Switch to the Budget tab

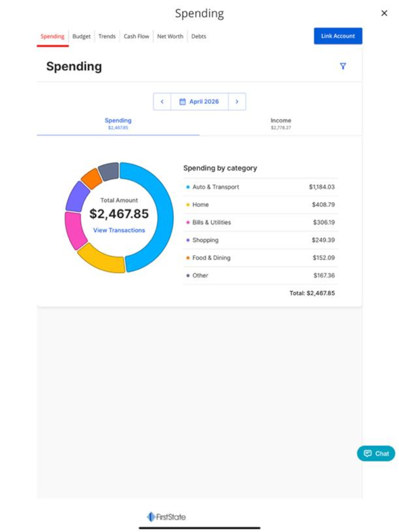(x=81, y=36)
